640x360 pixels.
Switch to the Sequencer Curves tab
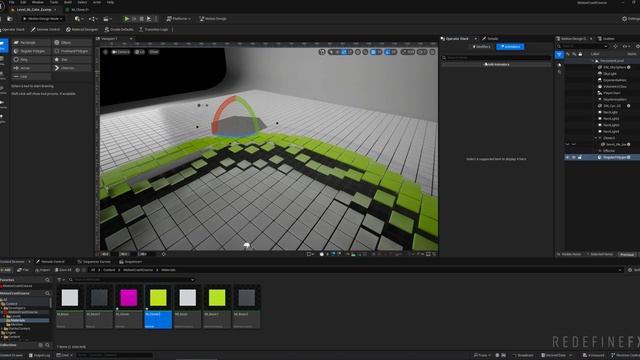click(x=94, y=262)
